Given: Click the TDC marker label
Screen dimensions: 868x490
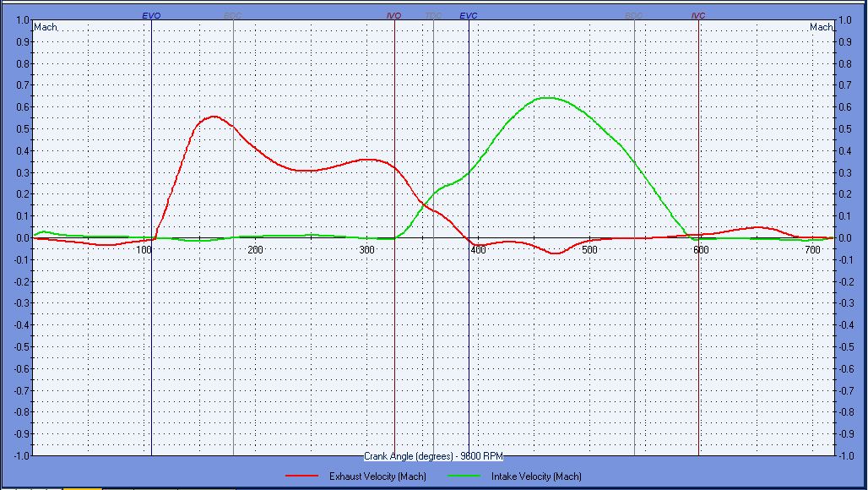Looking at the screenshot, I should (x=433, y=16).
